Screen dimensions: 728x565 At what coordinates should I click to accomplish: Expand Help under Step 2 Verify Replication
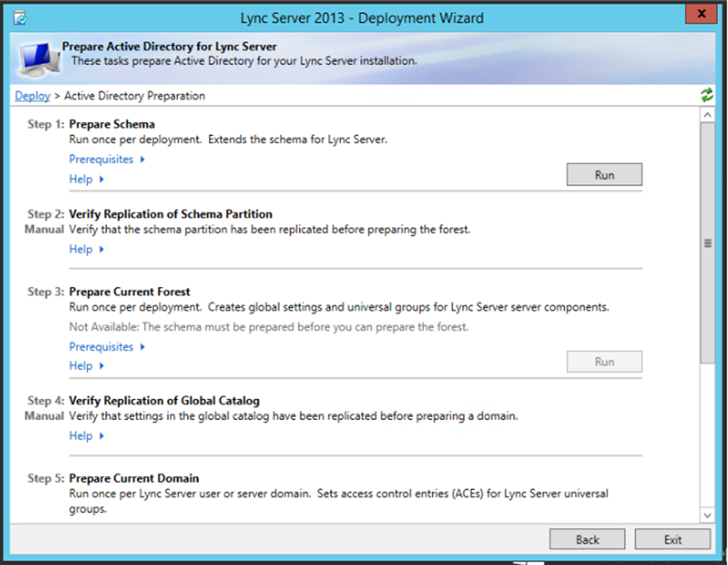(86, 249)
